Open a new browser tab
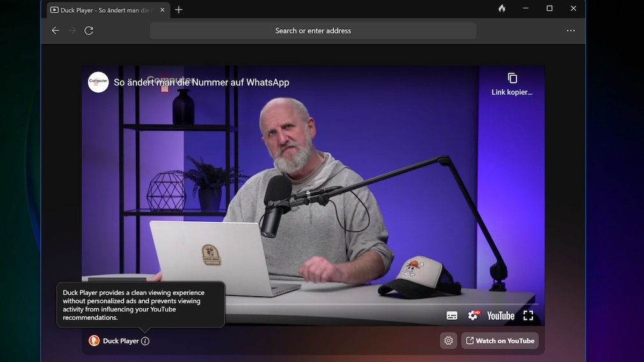Image resolution: width=644 pixels, height=362 pixels. click(x=179, y=10)
